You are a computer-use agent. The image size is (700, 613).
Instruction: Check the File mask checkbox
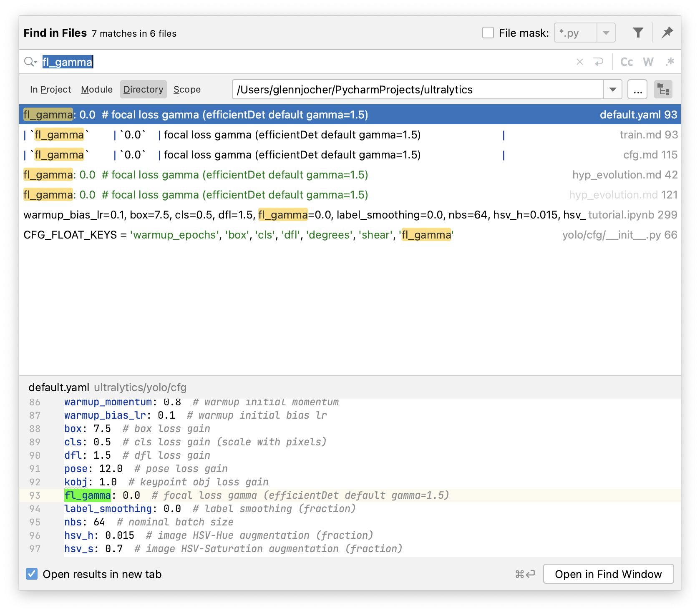488,32
